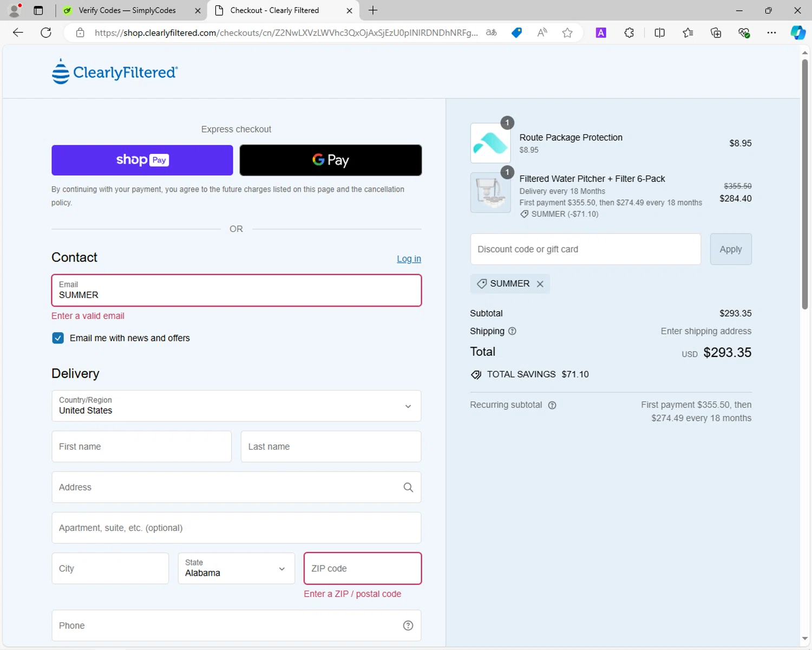The width and height of the screenshot is (812, 650).
Task: Click the Route Package Protection thumbnail
Action: click(x=490, y=143)
